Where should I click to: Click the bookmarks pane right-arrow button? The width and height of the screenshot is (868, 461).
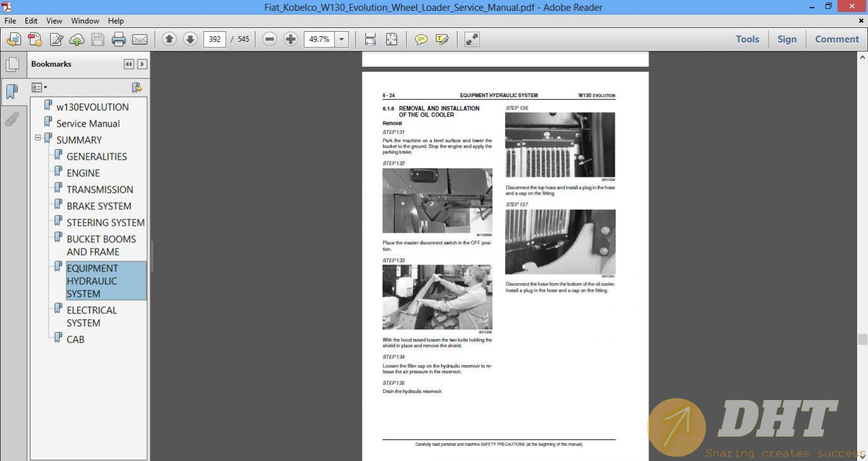[143, 64]
